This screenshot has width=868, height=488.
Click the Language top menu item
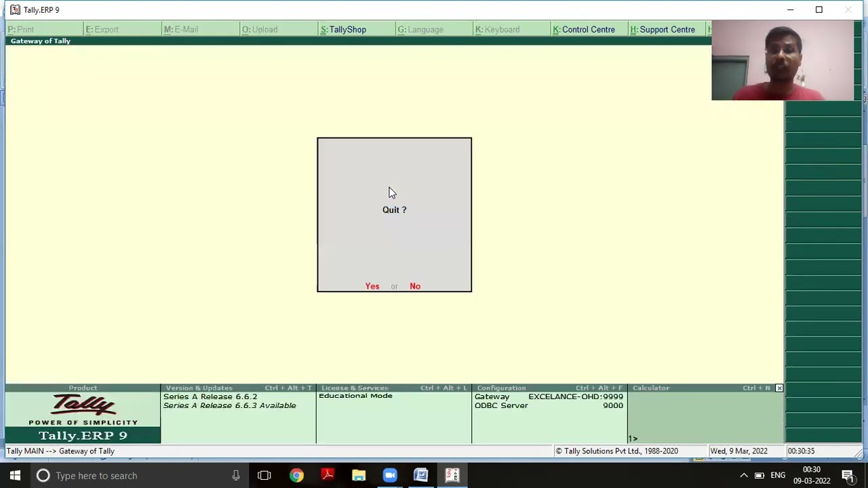(x=420, y=29)
